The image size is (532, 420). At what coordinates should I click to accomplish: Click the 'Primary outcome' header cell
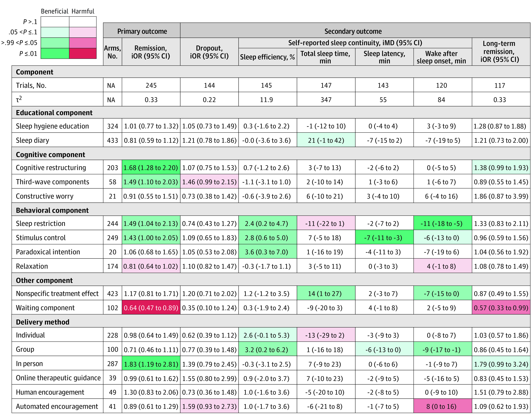click(x=142, y=30)
